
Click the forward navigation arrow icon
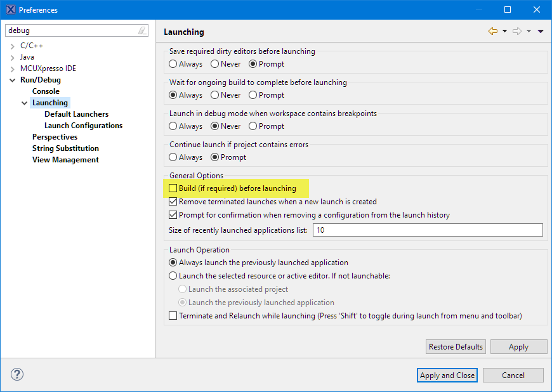[517, 31]
